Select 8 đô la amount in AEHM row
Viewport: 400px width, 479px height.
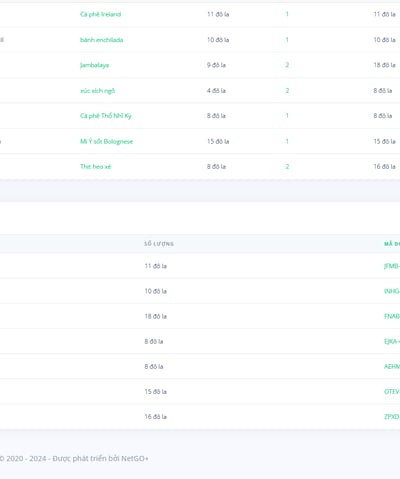(x=154, y=366)
